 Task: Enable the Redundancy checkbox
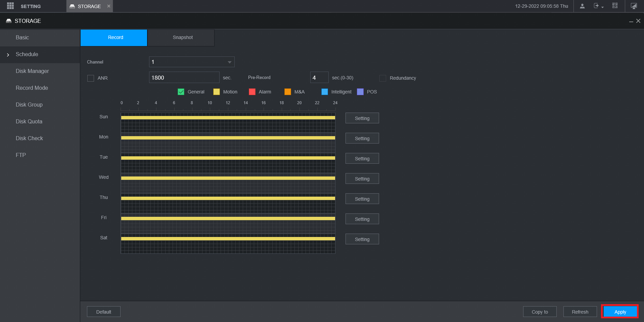coord(382,78)
